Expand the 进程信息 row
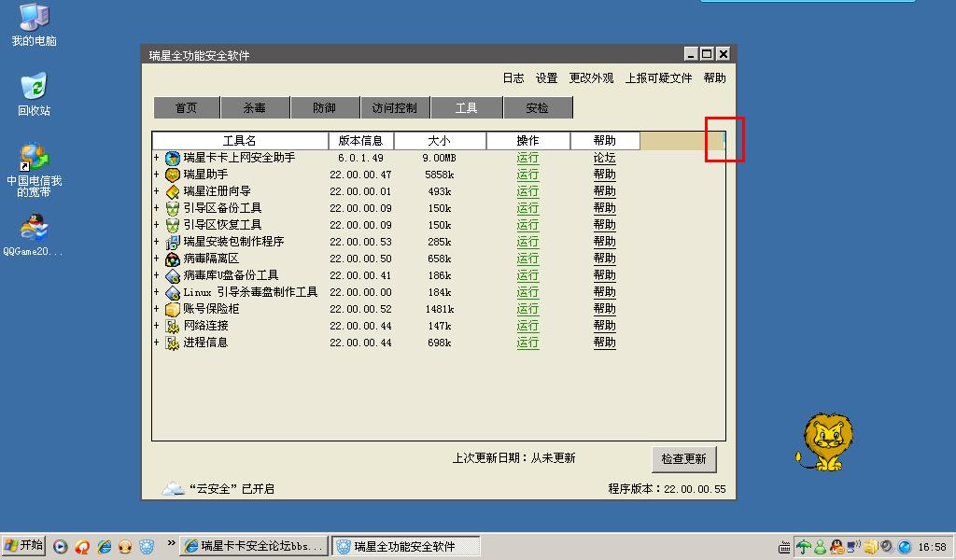956x560 pixels. [x=157, y=343]
